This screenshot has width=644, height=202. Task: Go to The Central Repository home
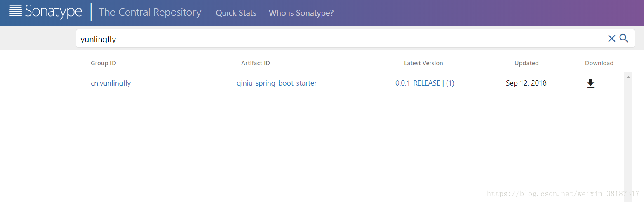tap(150, 12)
